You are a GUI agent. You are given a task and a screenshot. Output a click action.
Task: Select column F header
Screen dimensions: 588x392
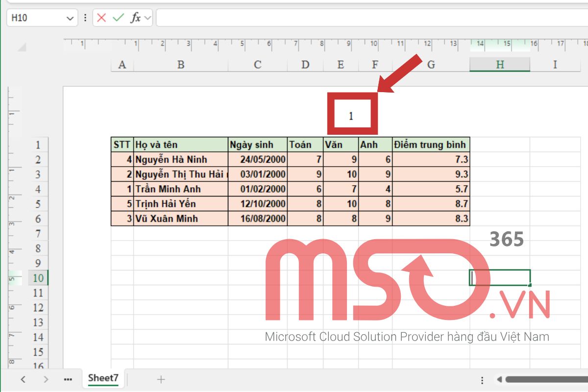[375, 65]
